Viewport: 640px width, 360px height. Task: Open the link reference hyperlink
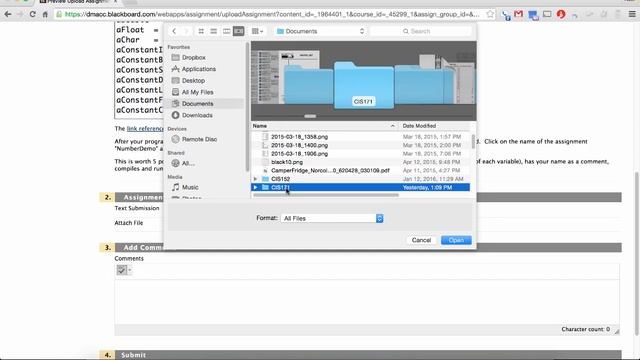click(x=145, y=129)
